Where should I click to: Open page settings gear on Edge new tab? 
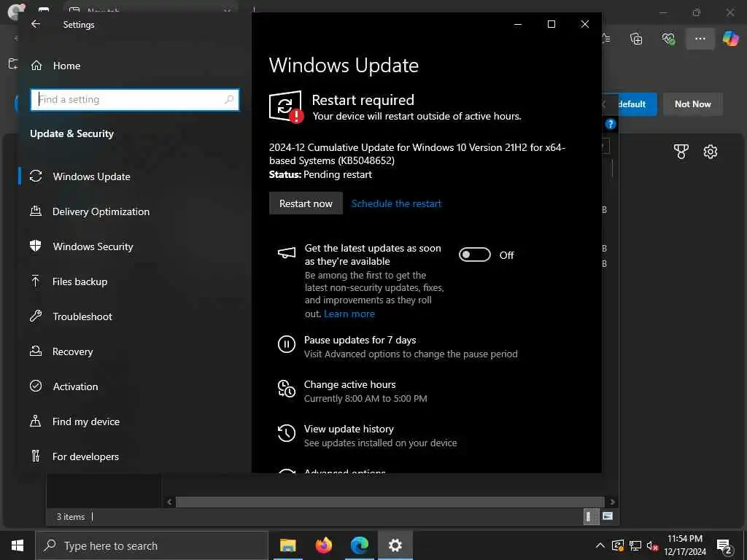coord(711,152)
